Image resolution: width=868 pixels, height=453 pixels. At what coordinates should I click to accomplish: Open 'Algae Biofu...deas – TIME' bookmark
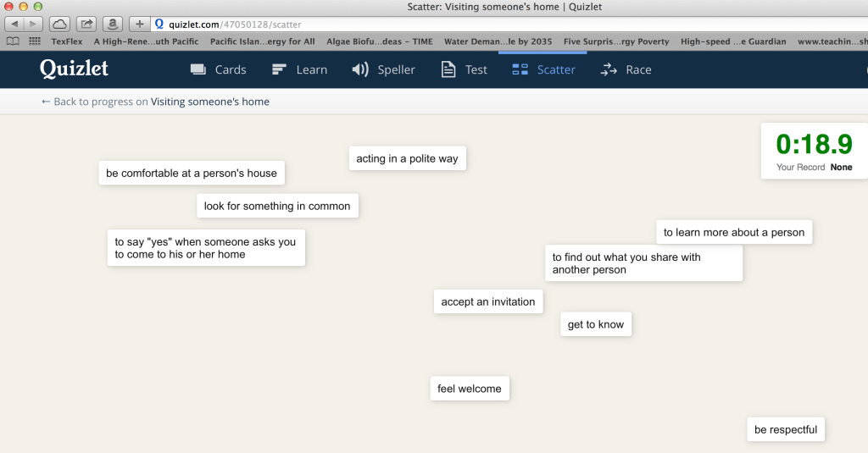click(x=380, y=41)
